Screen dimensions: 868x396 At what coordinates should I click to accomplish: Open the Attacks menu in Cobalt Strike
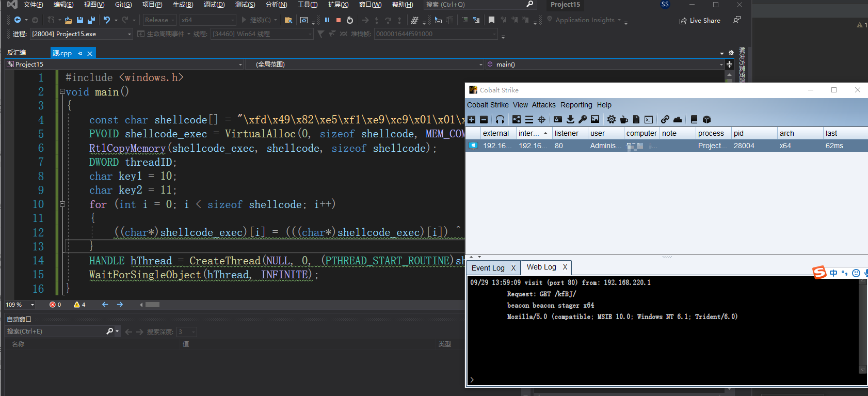point(544,105)
